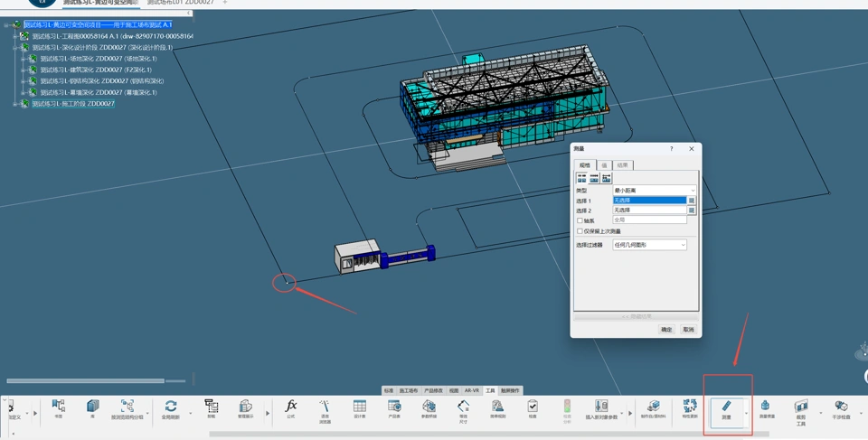
Task: Enable the 轴系 checkbox
Action: [x=580, y=220]
